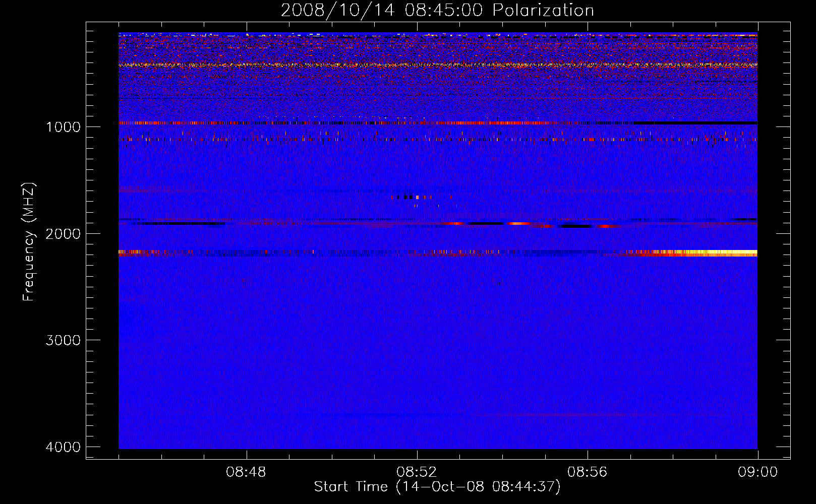Click the 'Frequency (MHZ)' axis label
This screenshot has height=504, width=816.
click(x=29, y=242)
